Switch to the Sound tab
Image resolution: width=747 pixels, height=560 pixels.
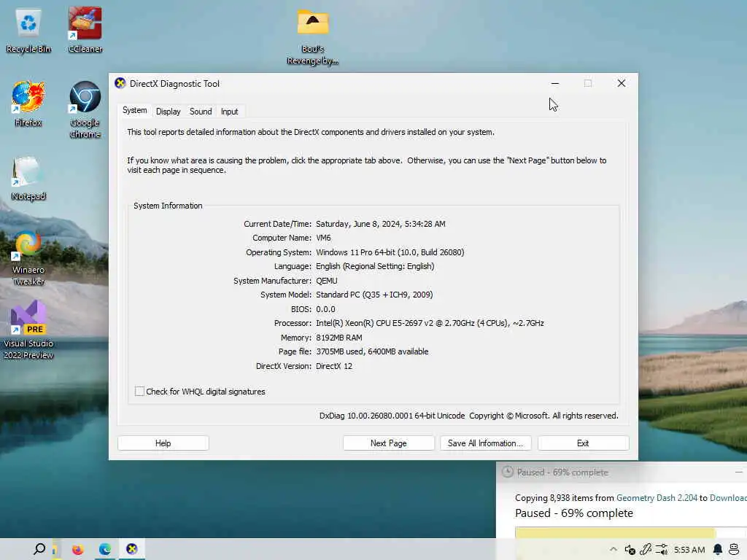(201, 112)
